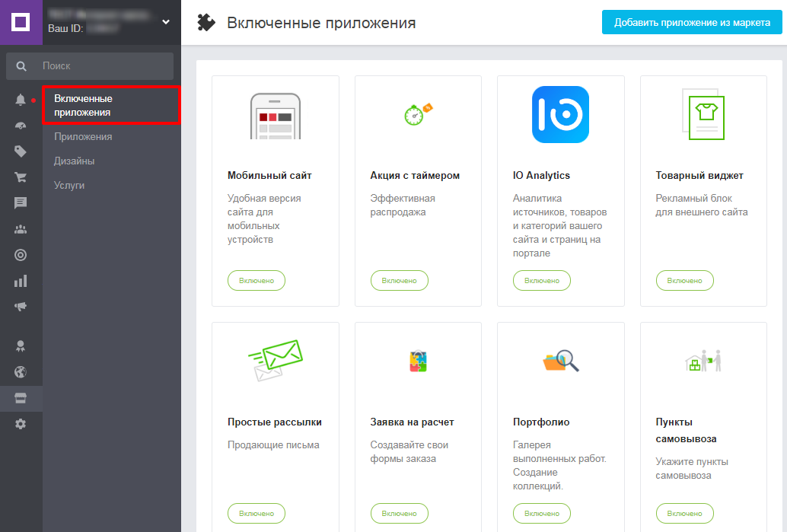
Task: Select Дизайны in the submenu
Action: pos(74,161)
